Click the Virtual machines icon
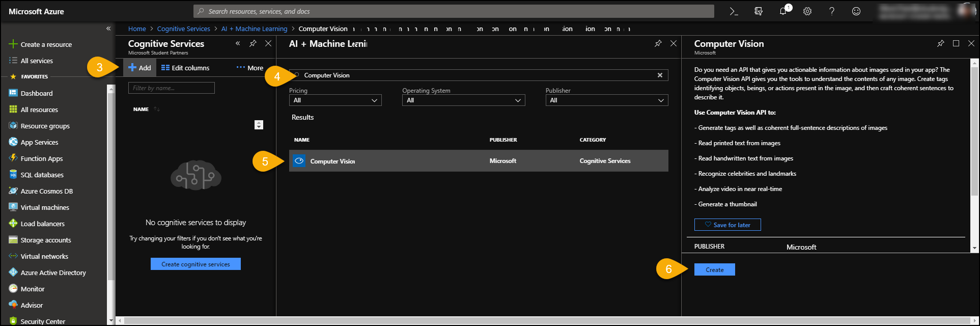 pos(13,207)
